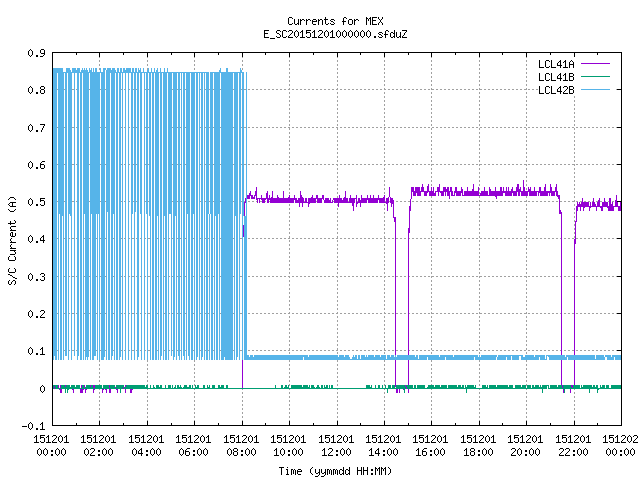Click the LCL41A legend label

pyautogui.click(x=556, y=64)
